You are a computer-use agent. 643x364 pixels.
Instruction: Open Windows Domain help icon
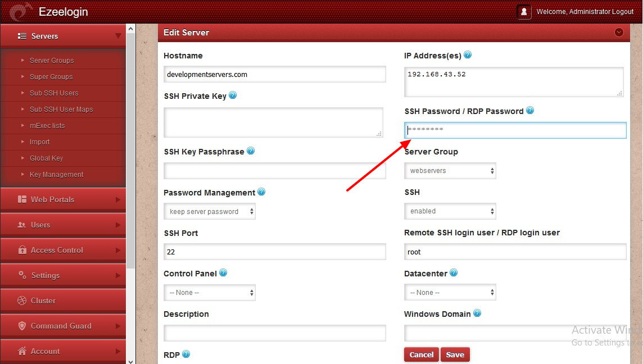[x=477, y=313]
